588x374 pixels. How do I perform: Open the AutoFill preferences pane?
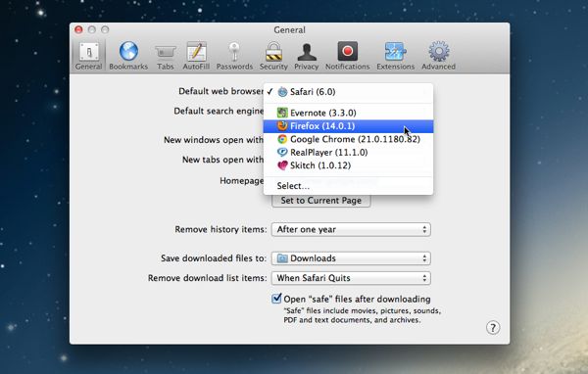(196, 56)
